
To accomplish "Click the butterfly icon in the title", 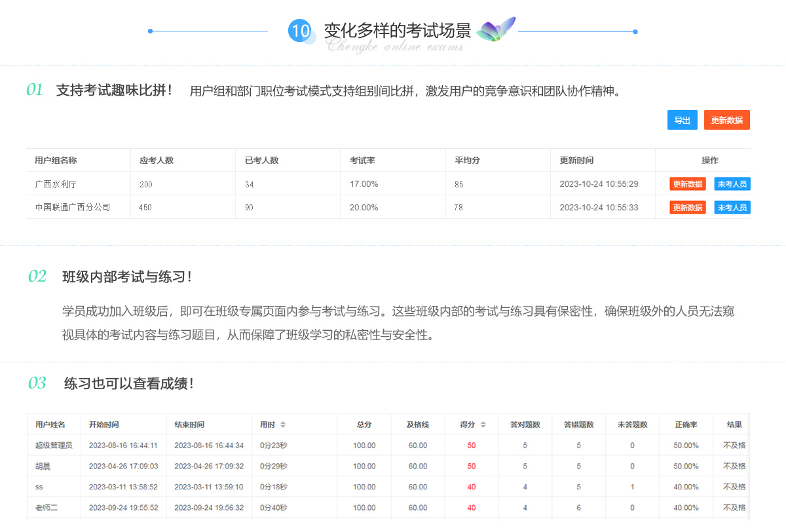I will [496, 29].
